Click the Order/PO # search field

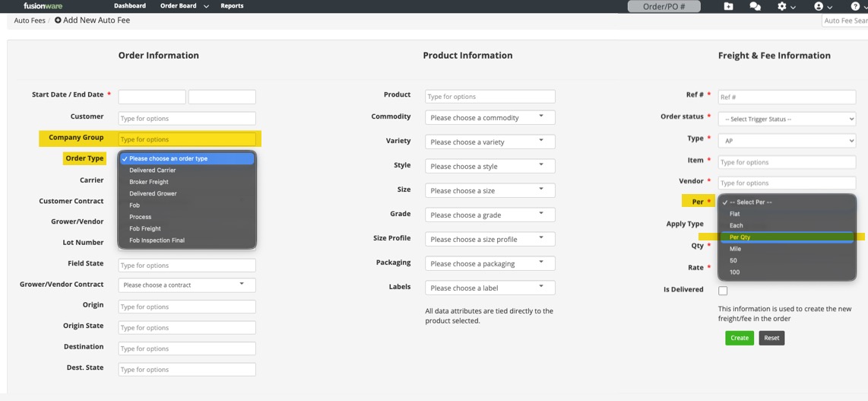point(664,7)
